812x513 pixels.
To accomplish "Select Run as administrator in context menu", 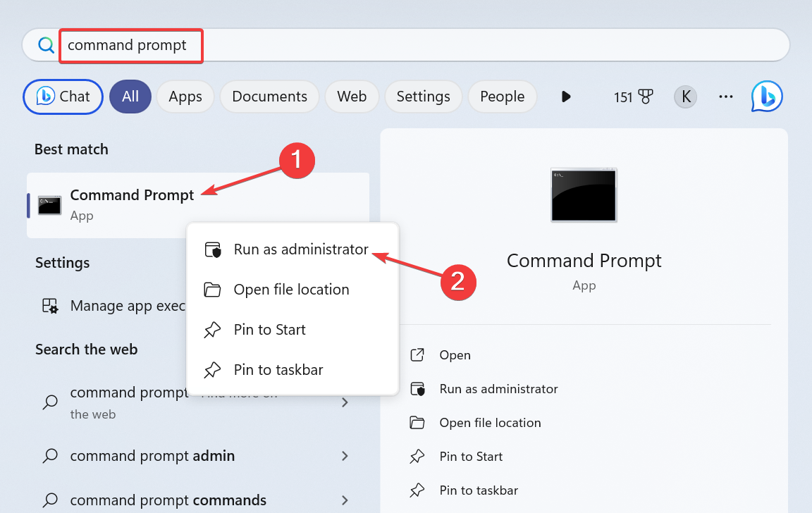I will coord(301,249).
